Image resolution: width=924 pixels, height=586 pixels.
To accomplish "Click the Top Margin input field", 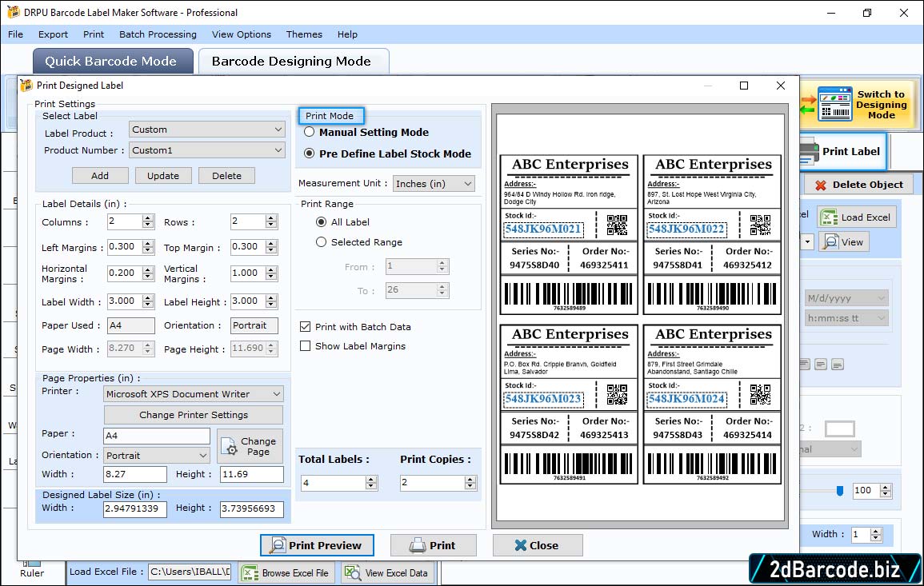I will 247,247.
